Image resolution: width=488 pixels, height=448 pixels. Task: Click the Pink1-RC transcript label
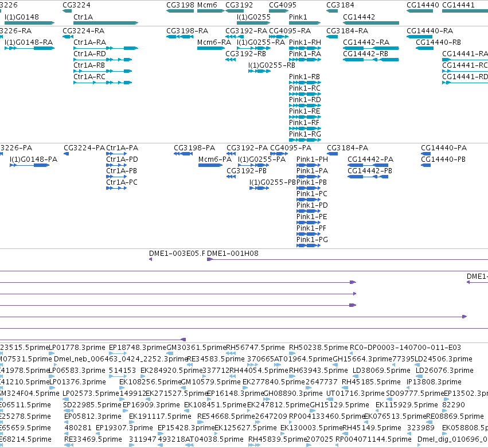[304, 88]
